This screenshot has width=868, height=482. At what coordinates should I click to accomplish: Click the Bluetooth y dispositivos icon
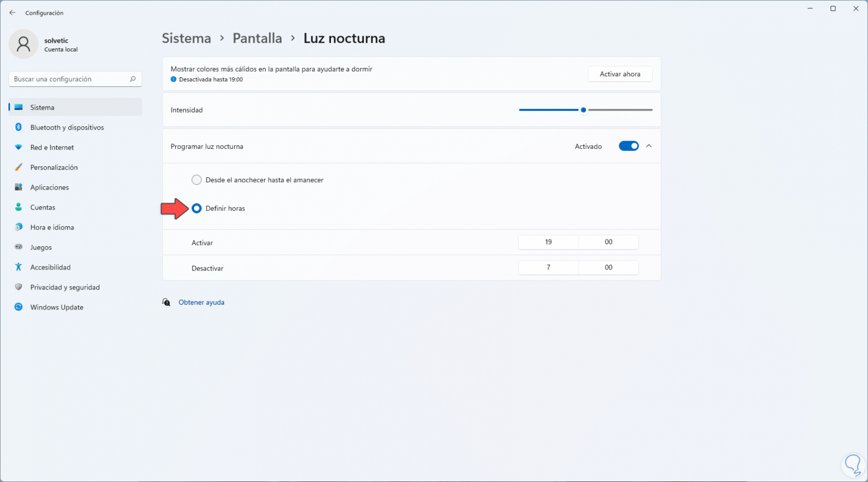pyautogui.click(x=18, y=127)
